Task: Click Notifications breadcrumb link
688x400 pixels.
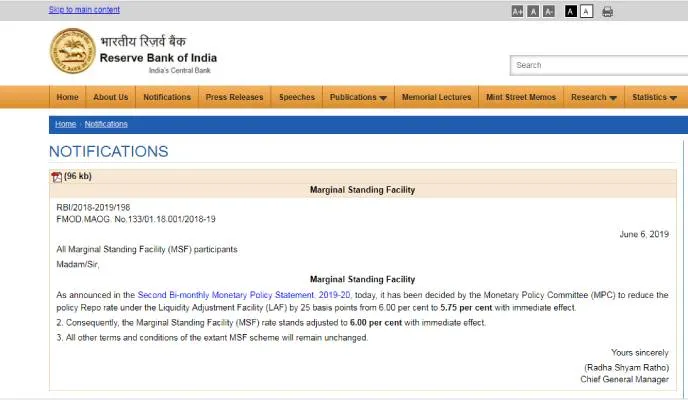Action: [x=106, y=124]
